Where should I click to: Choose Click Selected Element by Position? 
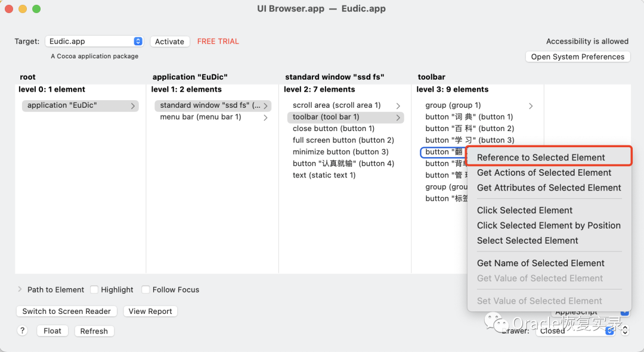click(549, 226)
